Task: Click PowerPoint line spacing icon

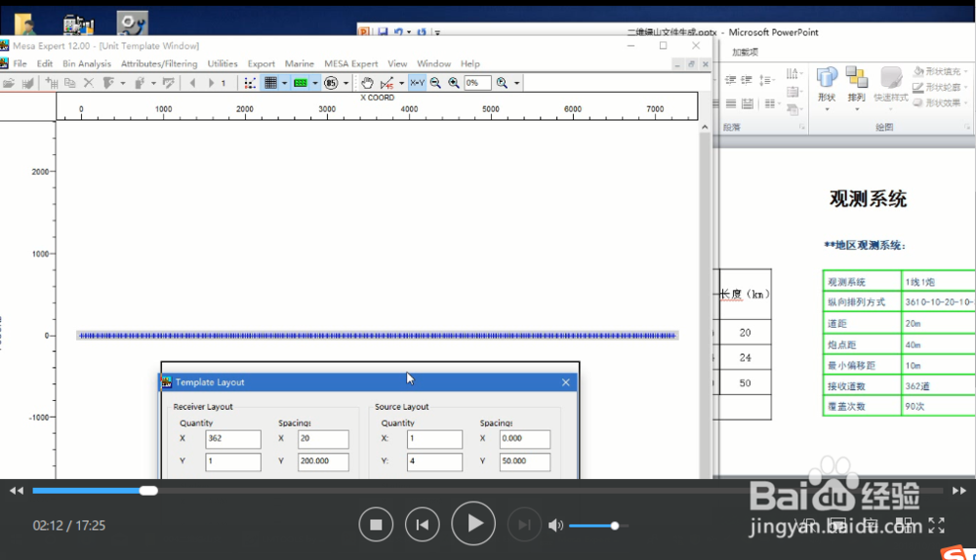Action: pos(765,80)
